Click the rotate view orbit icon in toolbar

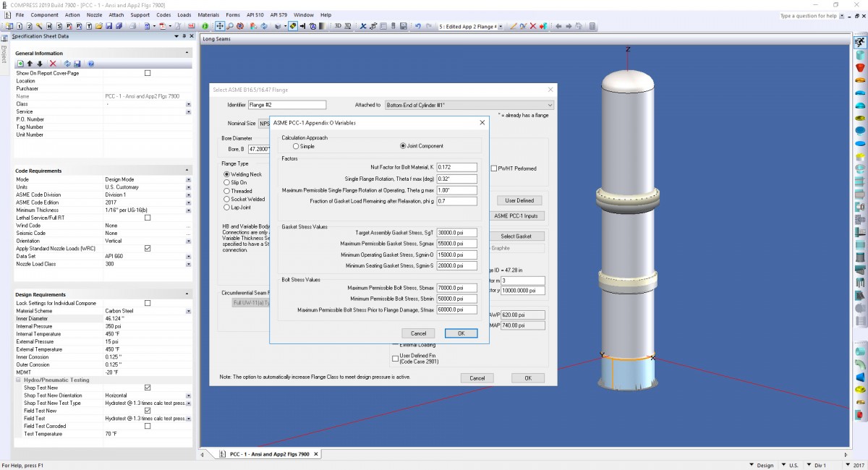point(239,26)
